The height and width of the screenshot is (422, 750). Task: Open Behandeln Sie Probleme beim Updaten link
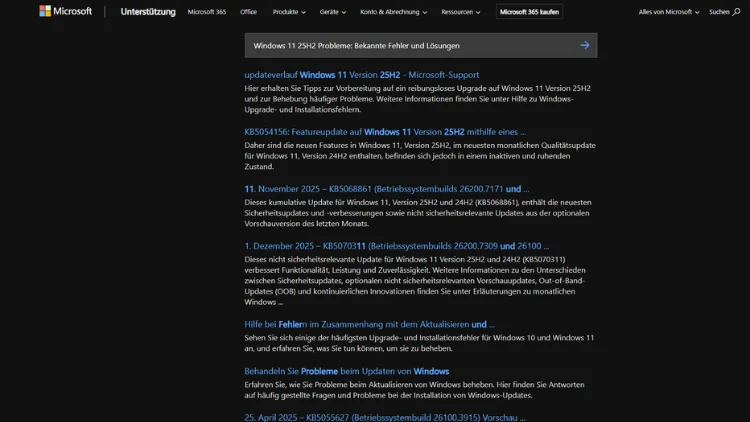point(347,371)
